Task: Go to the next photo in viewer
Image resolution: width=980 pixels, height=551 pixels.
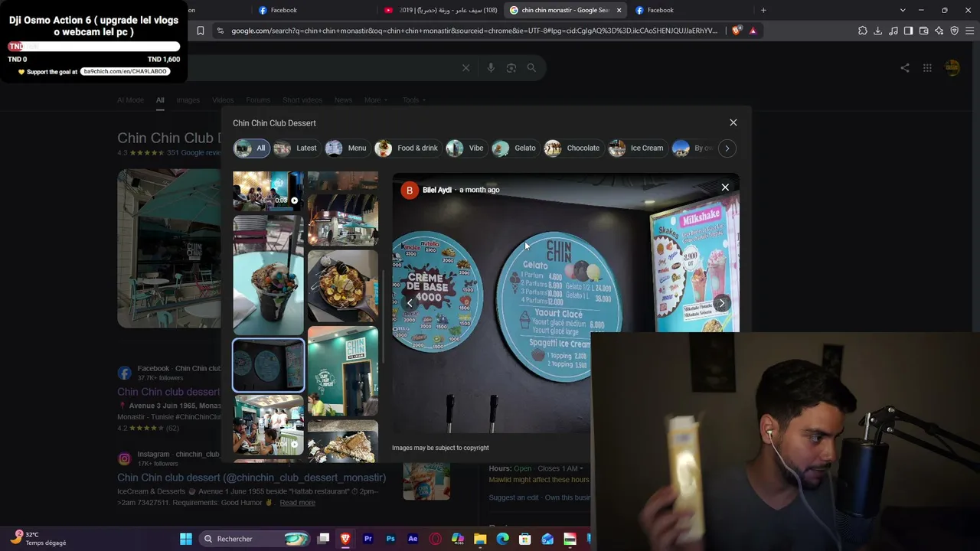Action: pos(721,303)
